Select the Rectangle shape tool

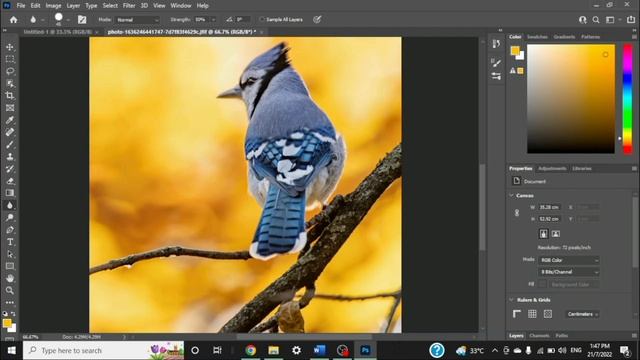click(10, 266)
